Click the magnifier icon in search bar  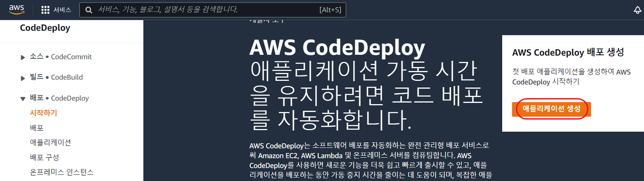point(89,10)
